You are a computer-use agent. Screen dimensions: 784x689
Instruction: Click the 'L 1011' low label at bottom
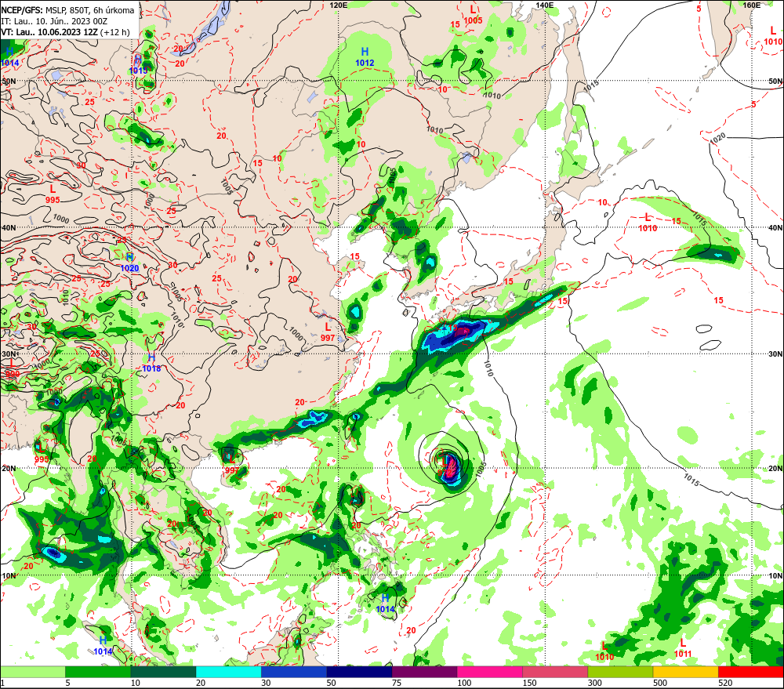(x=683, y=648)
